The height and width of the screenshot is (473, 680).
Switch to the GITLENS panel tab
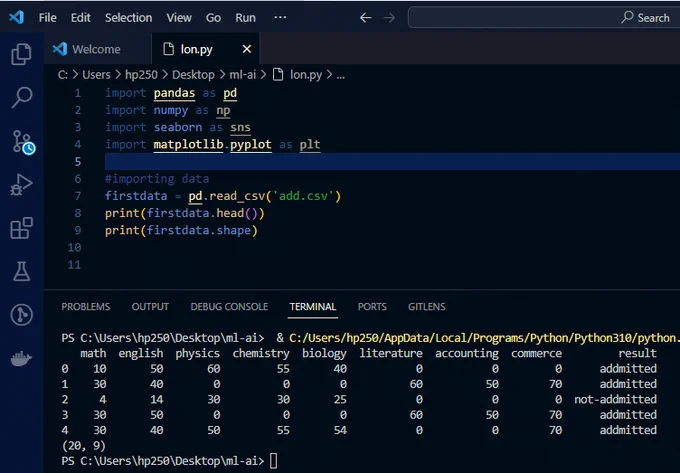coord(427,307)
